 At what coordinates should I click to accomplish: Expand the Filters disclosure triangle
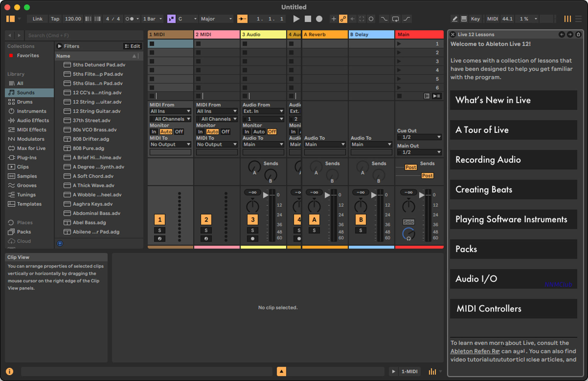(59, 46)
